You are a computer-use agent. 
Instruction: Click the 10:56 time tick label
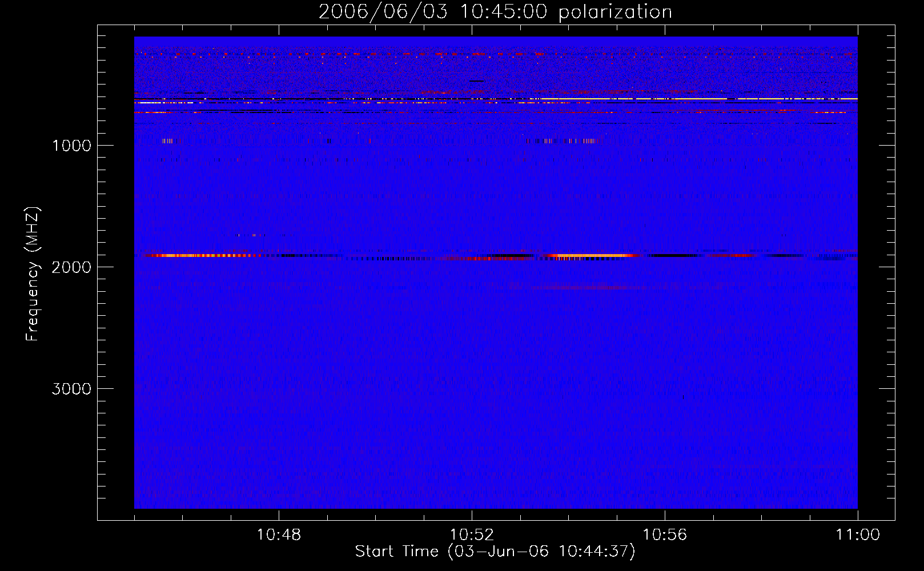(x=665, y=535)
